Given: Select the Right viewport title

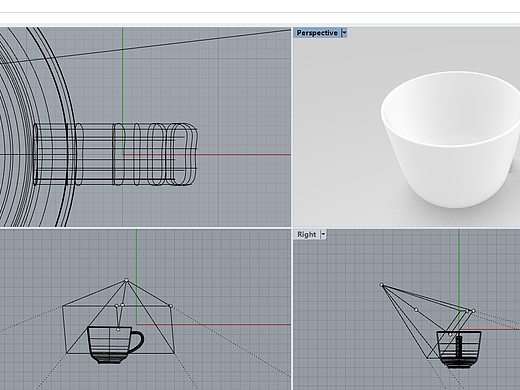Looking at the screenshot, I should [306, 234].
